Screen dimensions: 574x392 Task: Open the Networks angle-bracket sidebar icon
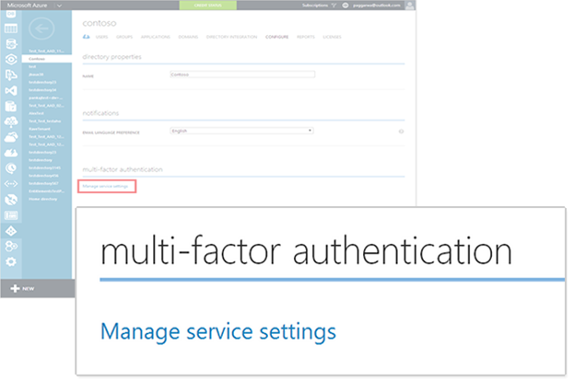point(11,183)
